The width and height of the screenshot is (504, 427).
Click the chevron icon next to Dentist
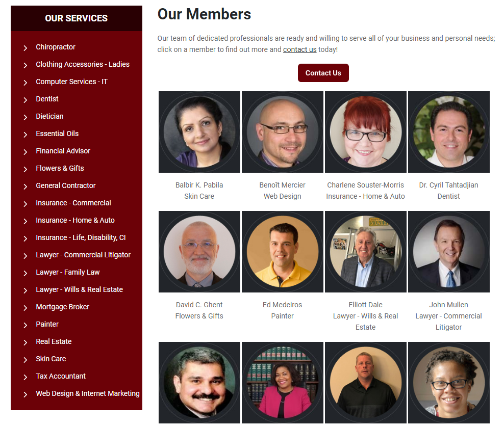click(26, 100)
